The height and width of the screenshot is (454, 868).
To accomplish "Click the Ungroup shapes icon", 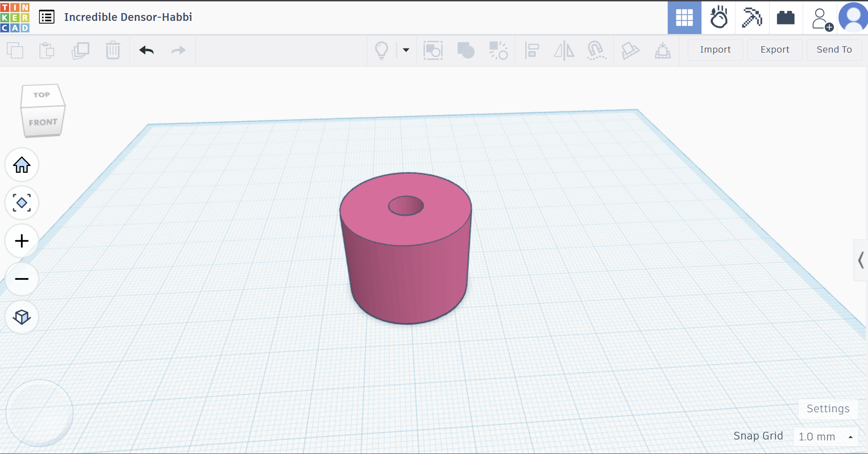I will tap(498, 50).
